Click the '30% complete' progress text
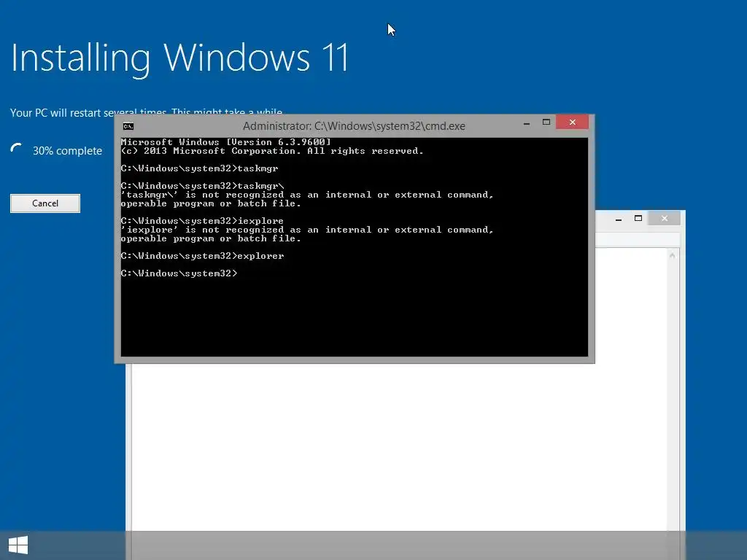This screenshot has height=560, width=747. pos(67,151)
